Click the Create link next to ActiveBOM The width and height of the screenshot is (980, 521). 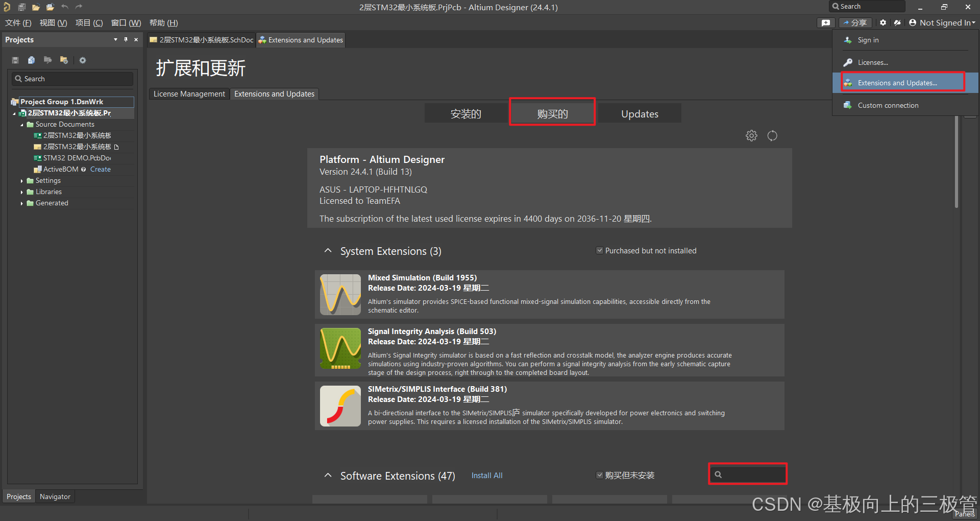pos(101,170)
